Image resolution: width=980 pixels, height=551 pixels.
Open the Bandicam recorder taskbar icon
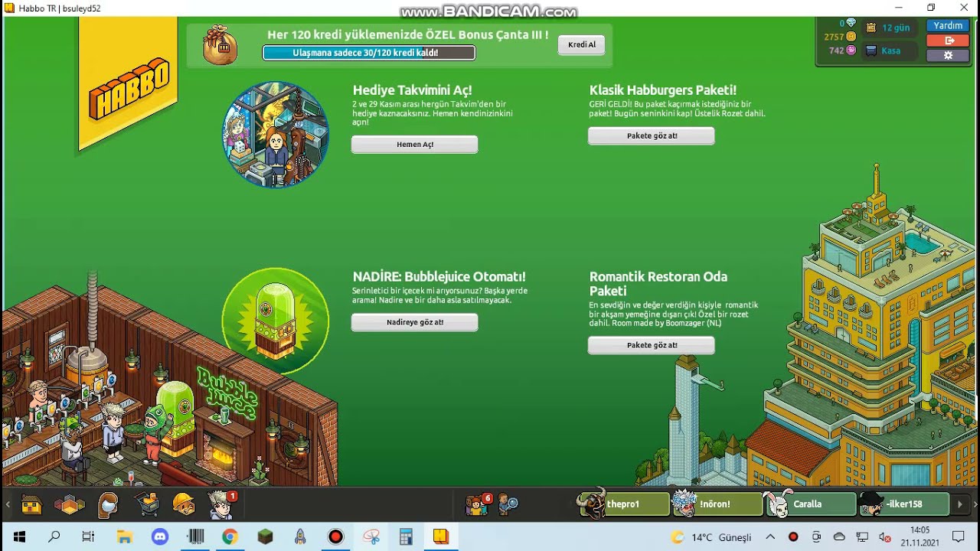tap(335, 536)
